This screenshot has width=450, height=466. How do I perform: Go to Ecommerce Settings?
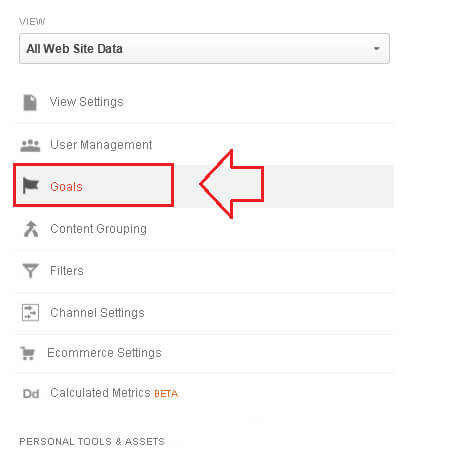[x=104, y=353]
